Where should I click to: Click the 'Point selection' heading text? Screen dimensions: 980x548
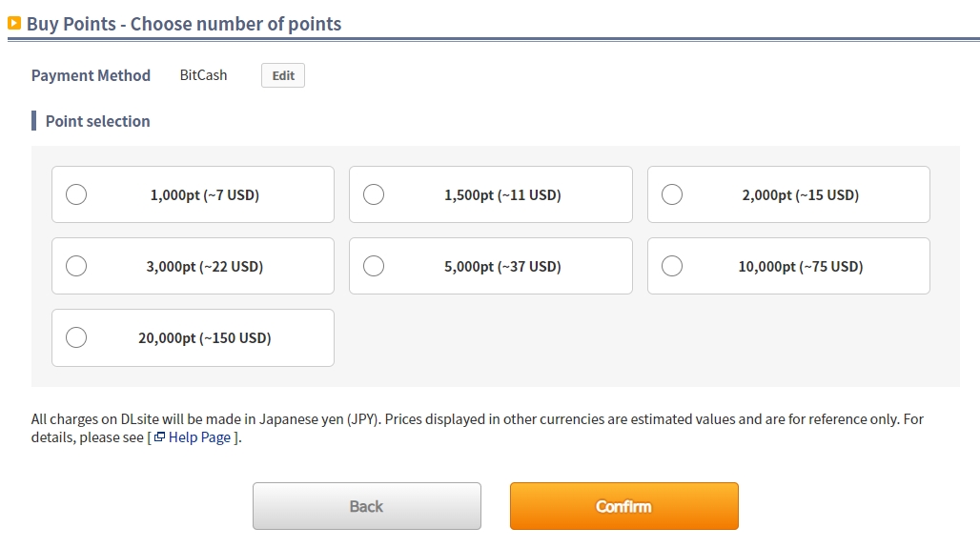[97, 121]
